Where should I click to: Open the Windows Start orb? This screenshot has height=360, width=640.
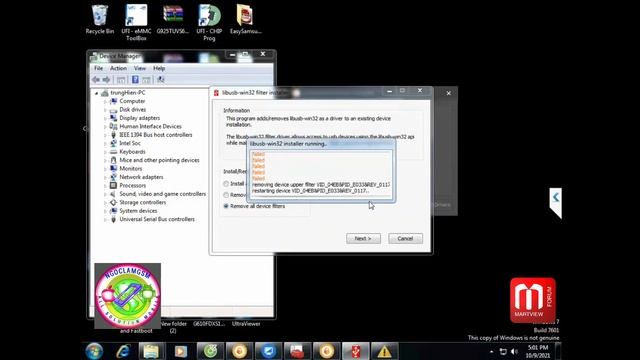pos(94,351)
